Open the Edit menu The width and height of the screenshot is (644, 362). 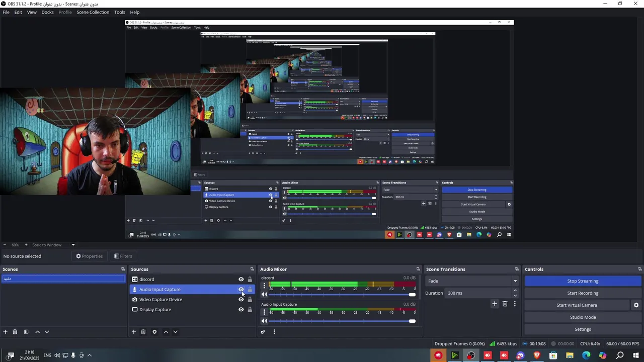18,12
